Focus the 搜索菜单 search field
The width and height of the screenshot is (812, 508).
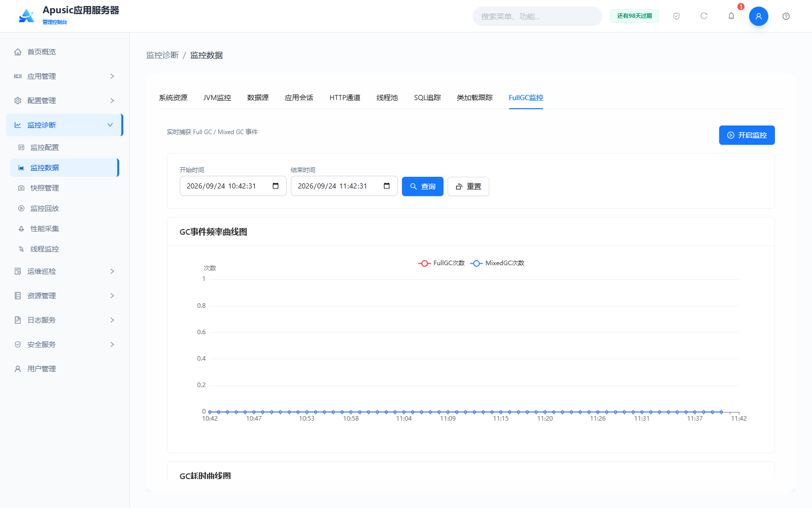click(537, 16)
